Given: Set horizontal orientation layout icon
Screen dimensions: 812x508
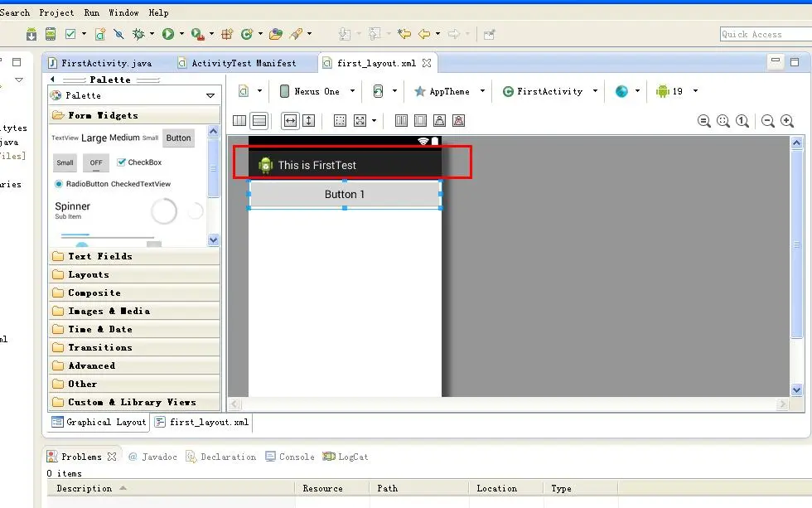Looking at the screenshot, I should [239, 121].
